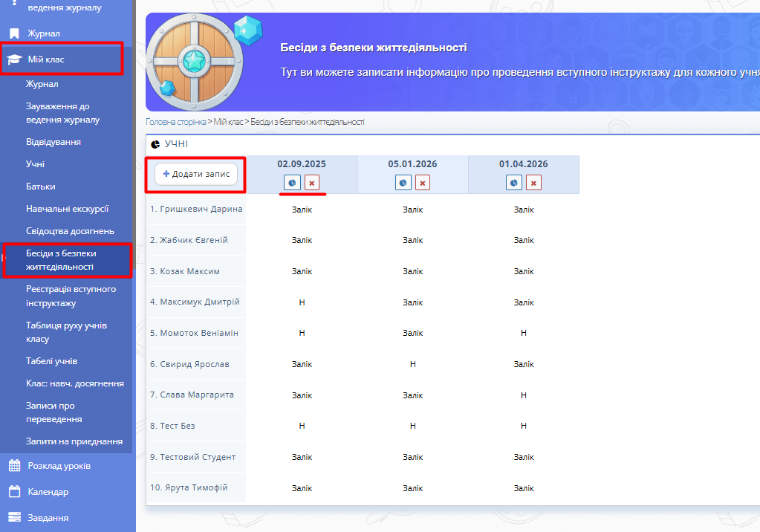
Task: Click the Розклад уроків calendar grid icon
Action: coord(14,466)
